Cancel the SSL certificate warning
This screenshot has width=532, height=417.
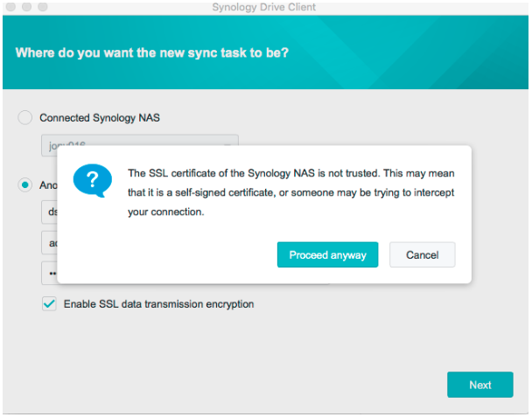(x=422, y=254)
